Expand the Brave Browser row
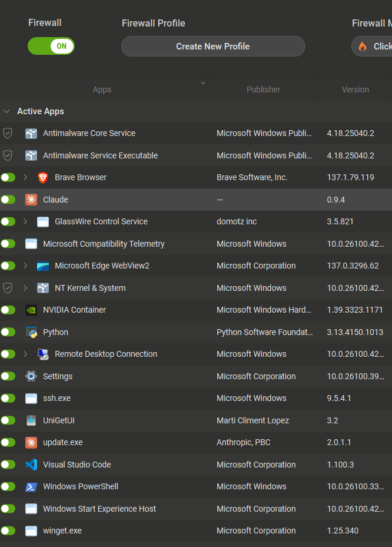 pyautogui.click(x=25, y=177)
